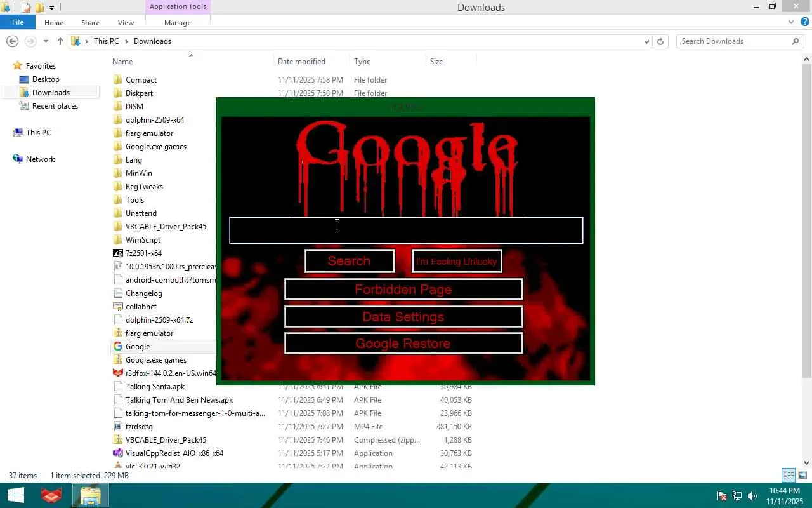Switch to Details view in the status bar
Image resolution: width=812 pixels, height=508 pixels.
coord(789,475)
